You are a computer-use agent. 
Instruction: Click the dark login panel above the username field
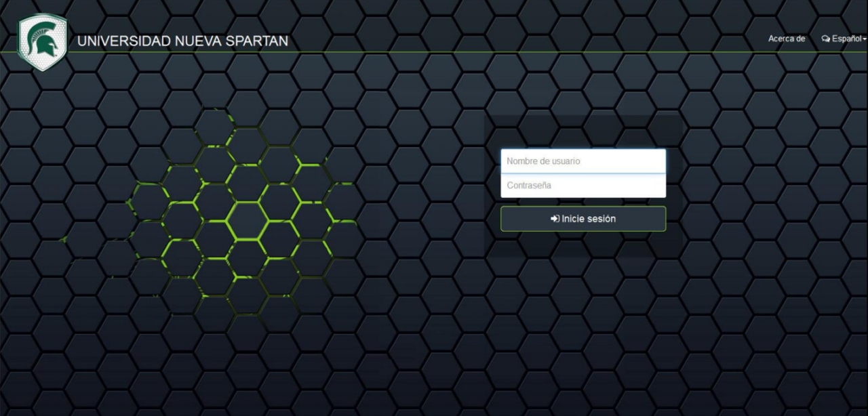(x=583, y=131)
